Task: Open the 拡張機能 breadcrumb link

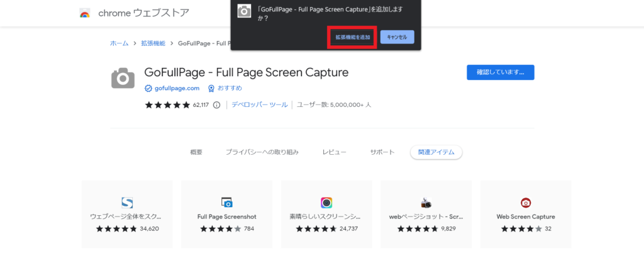Action: pyautogui.click(x=153, y=43)
